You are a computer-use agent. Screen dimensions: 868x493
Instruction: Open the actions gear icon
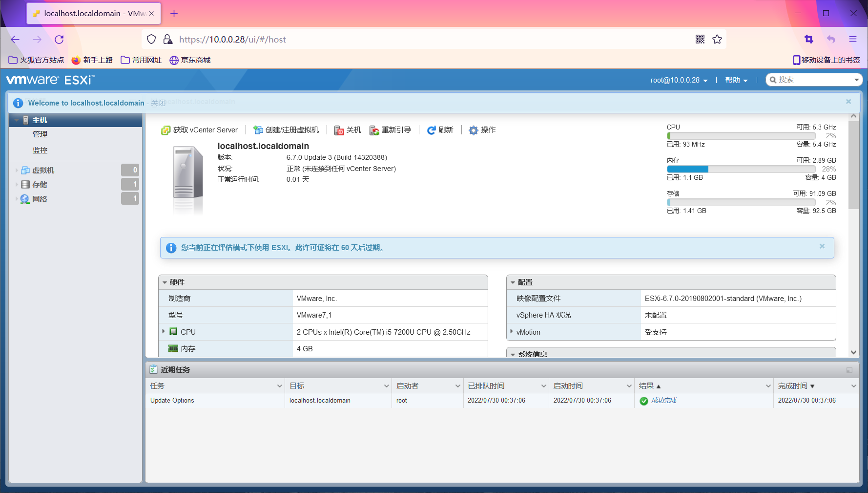(474, 130)
